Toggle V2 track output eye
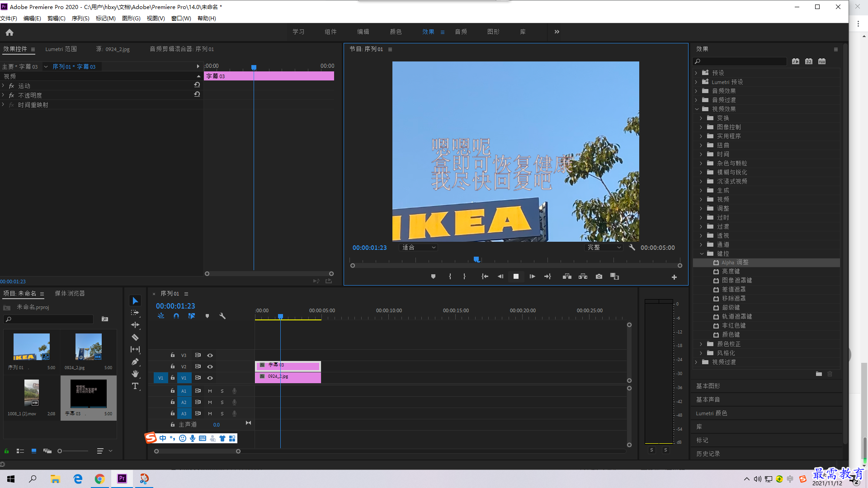 (210, 367)
